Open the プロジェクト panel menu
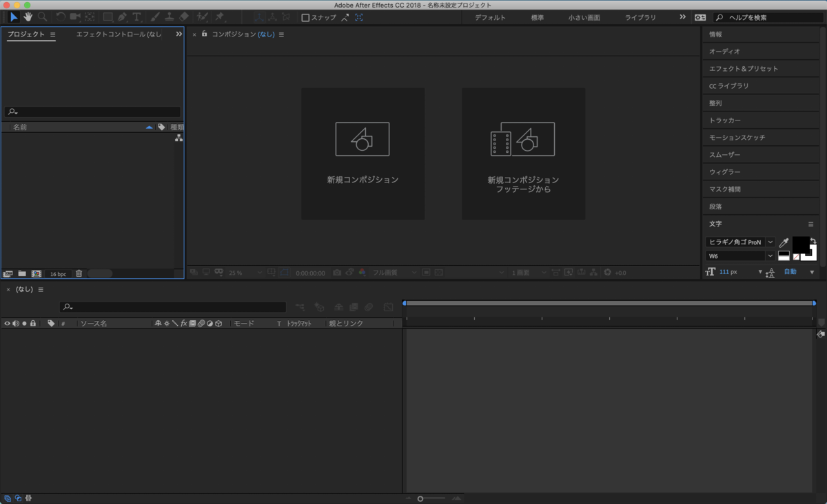The image size is (827, 504). 52,34
